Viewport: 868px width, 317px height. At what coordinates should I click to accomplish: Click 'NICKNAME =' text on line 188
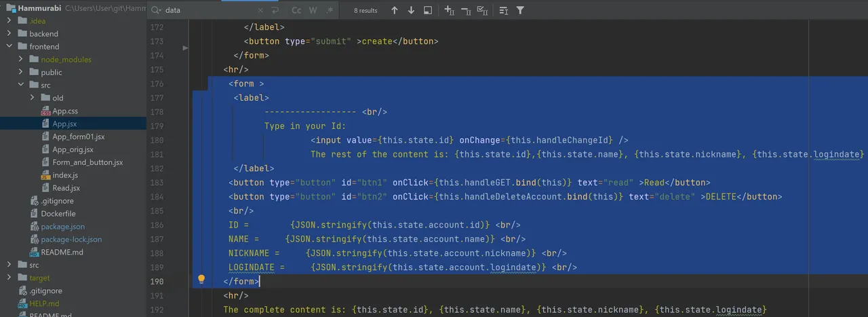254,253
